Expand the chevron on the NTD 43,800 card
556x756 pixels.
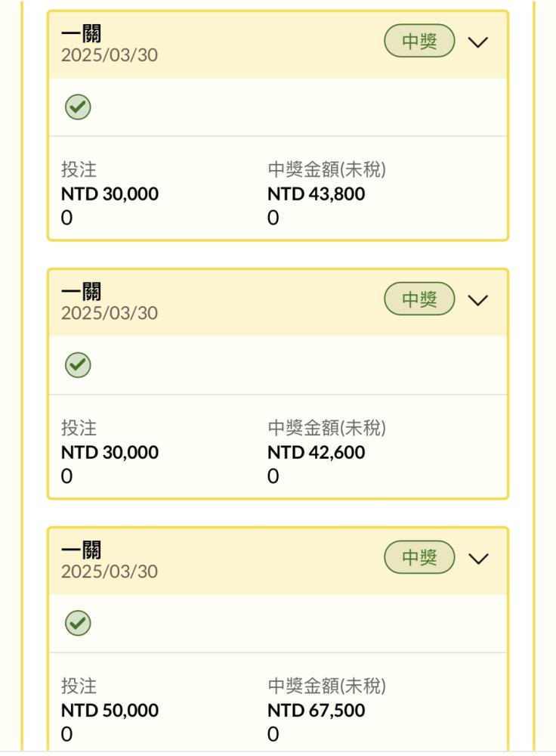478,42
